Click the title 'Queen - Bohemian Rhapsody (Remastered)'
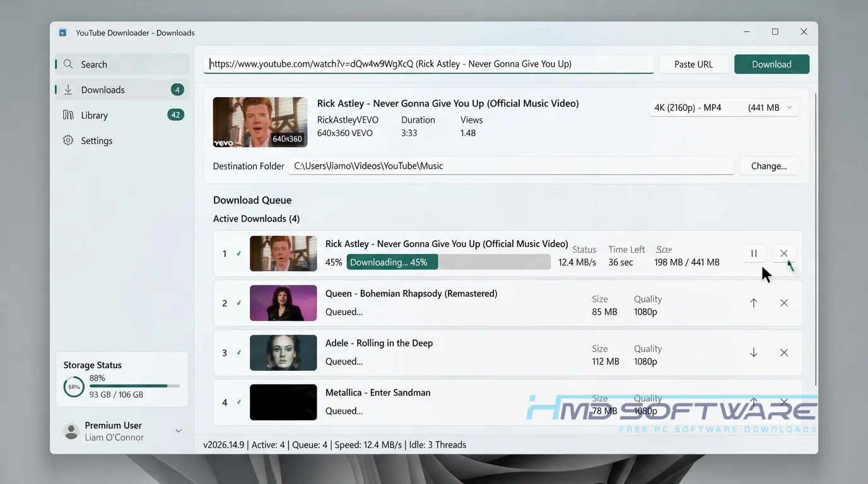The height and width of the screenshot is (484, 868). tap(411, 294)
